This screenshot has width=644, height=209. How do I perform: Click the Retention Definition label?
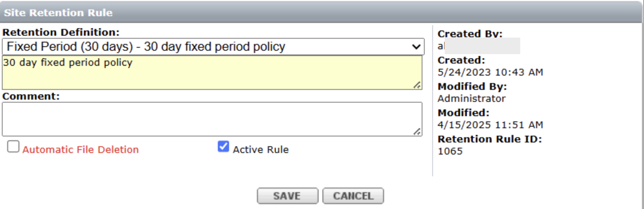click(61, 32)
